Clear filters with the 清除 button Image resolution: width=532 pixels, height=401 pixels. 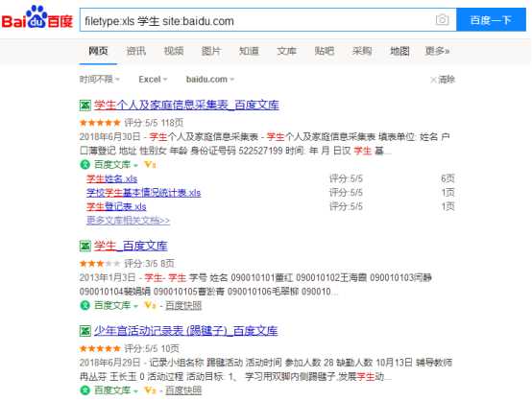click(443, 80)
